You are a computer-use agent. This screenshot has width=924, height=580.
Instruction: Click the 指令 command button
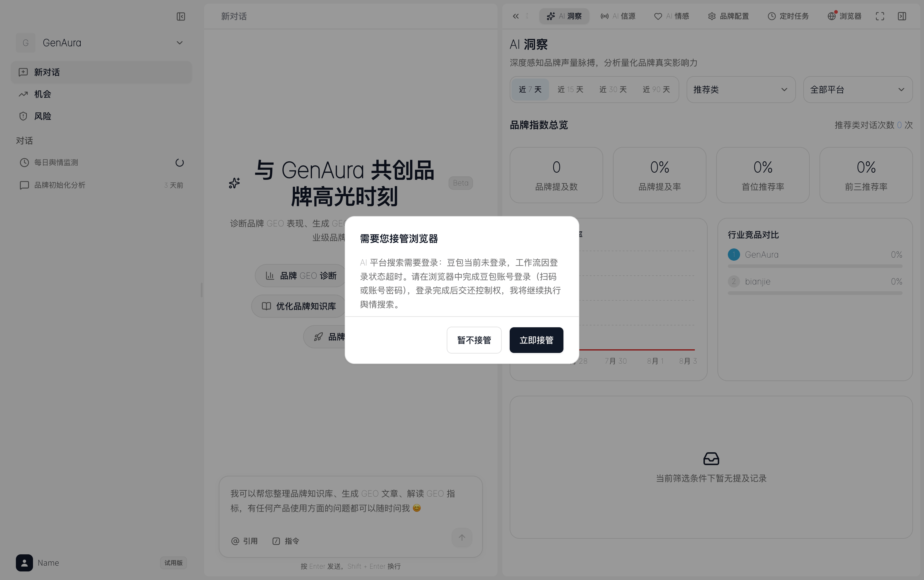click(x=286, y=541)
